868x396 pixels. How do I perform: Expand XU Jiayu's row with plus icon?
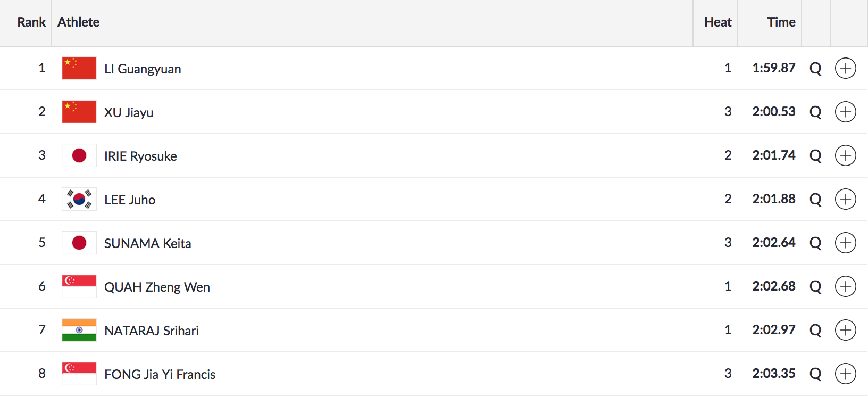pos(845,112)
